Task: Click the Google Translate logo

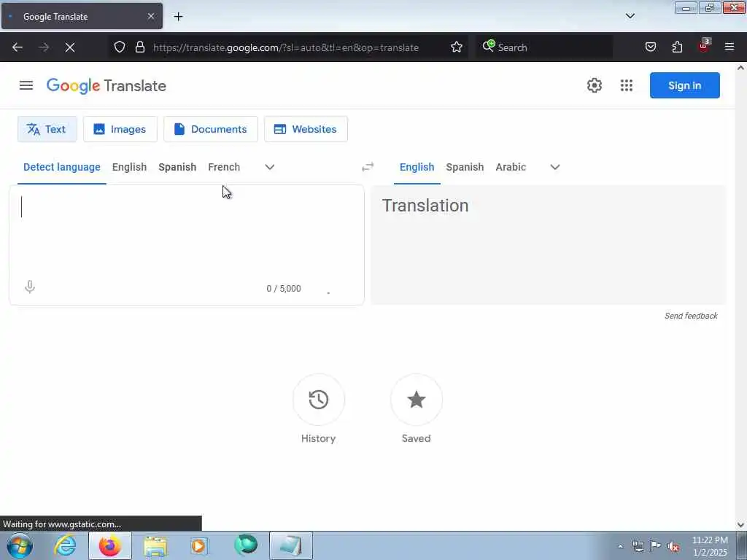Action: pos(107,86)
